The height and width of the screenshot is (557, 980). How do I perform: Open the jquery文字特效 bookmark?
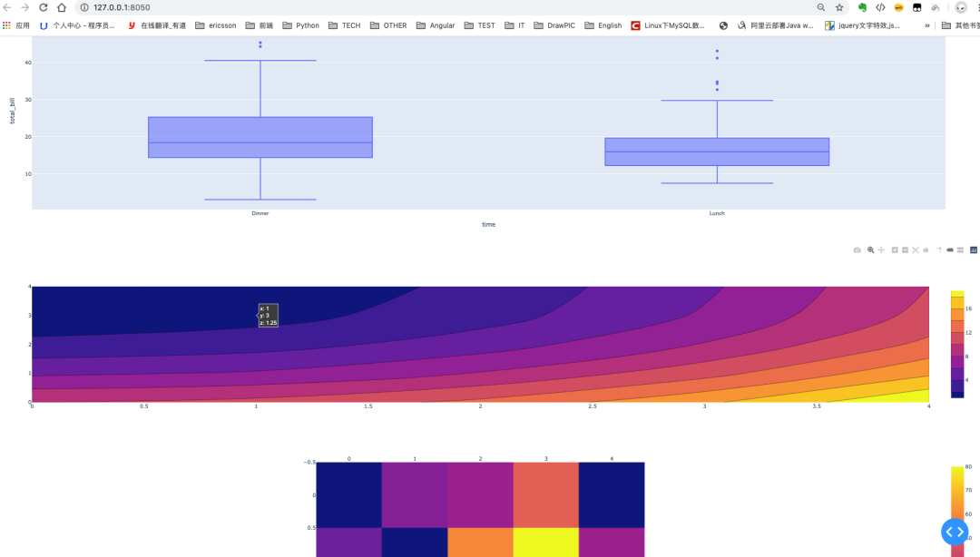coord(862,25)
